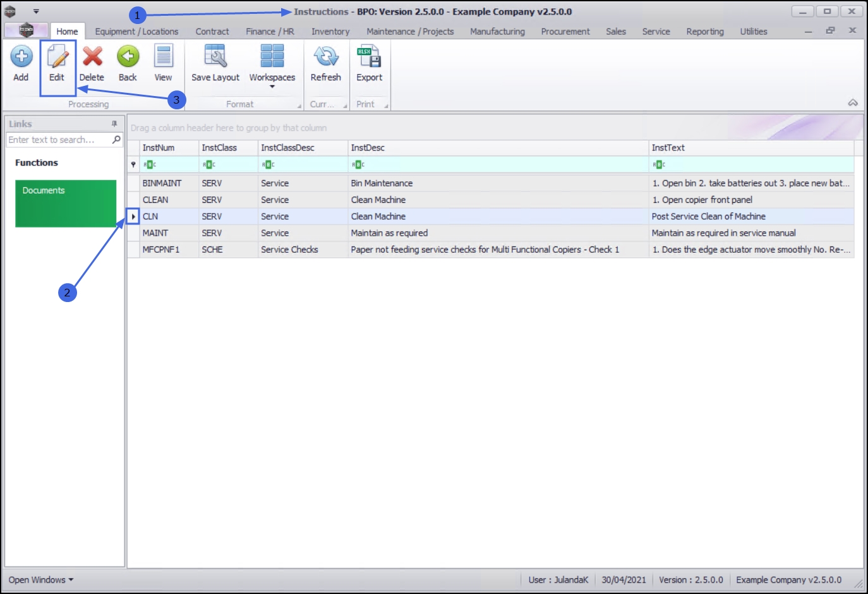Click the SCHE class cell
The width and height of the screenshot is (868, 594).
228,250
